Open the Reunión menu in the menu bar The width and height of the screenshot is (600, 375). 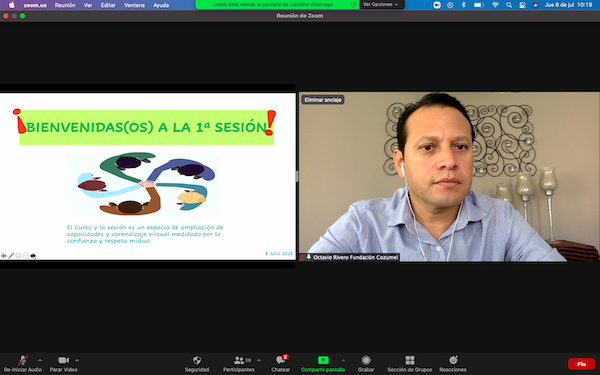point(65,5)
